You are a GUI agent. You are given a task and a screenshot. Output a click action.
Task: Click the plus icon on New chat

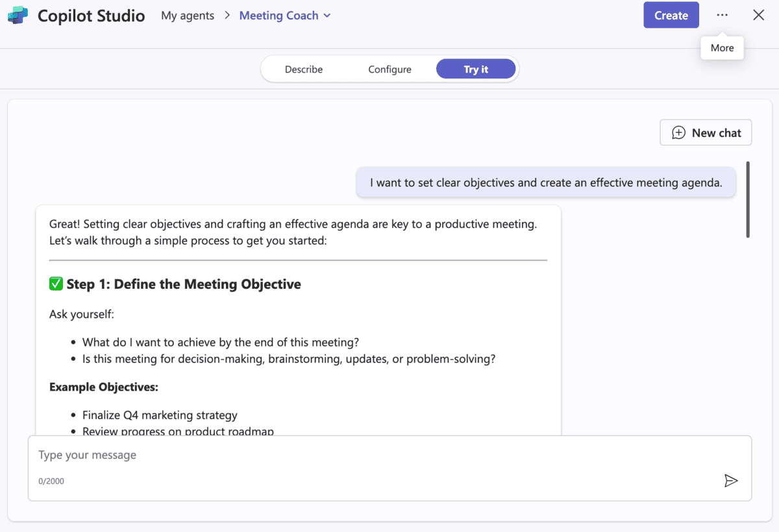click(679, 132)
